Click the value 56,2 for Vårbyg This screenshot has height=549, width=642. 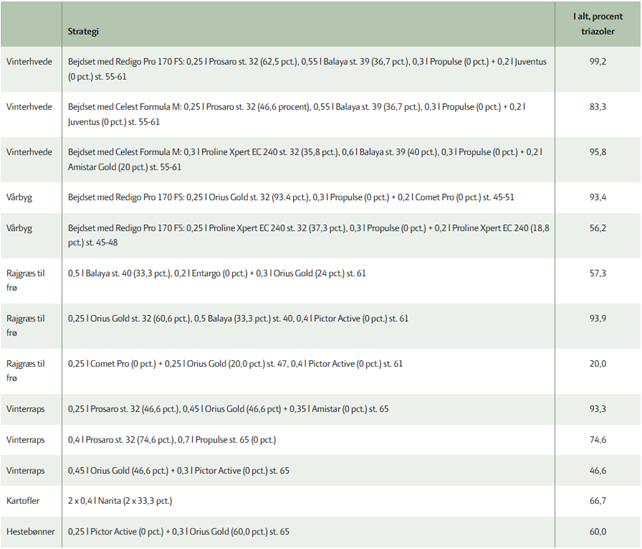pyautogui.click(x=598, y=228)
